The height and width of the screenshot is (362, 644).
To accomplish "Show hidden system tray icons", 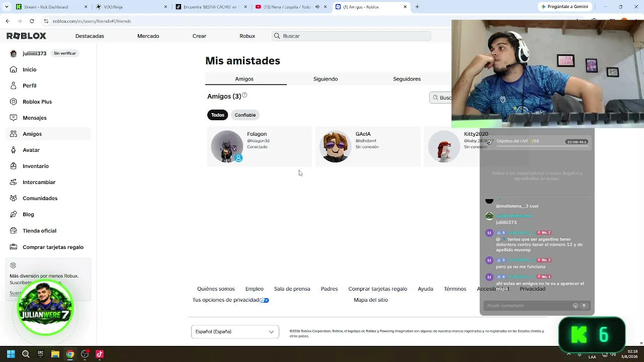I will 570,354.
